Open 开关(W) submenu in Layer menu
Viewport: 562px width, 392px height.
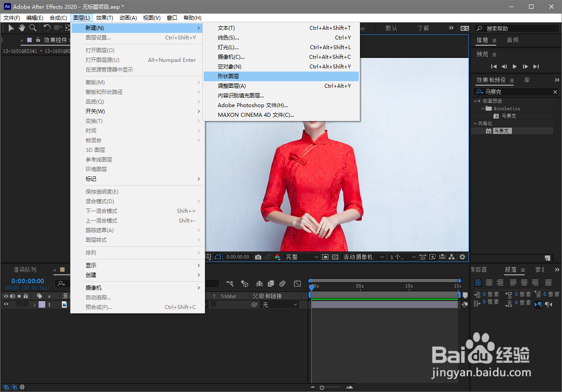(137, 111)
